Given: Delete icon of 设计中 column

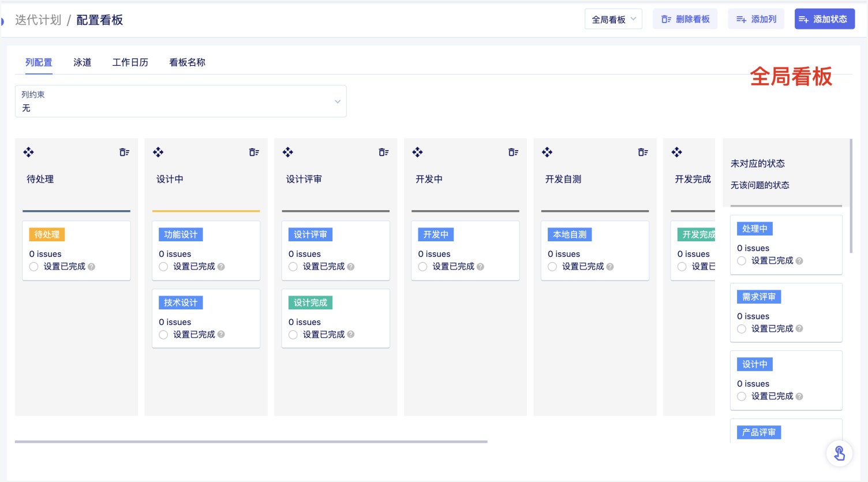Looking at the screenshot, I should coord(254,152).
